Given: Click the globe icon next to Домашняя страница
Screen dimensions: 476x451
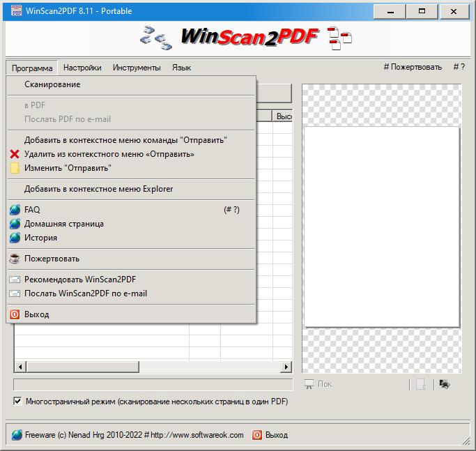Looking at the screenshot, I should (x=15, y=224).
